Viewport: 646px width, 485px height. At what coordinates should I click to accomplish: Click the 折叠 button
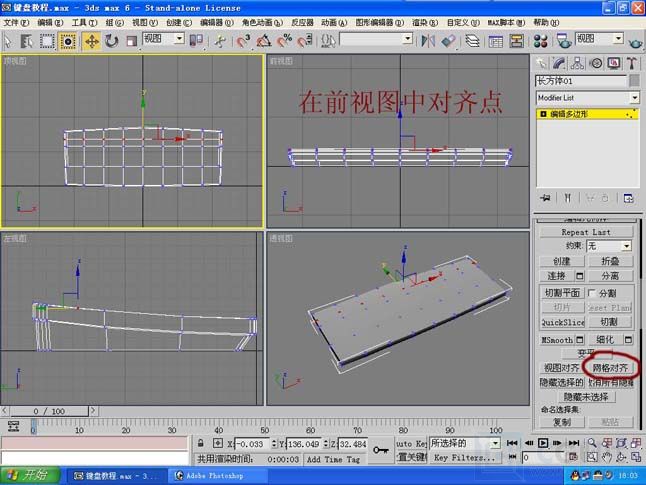point(610,261)
